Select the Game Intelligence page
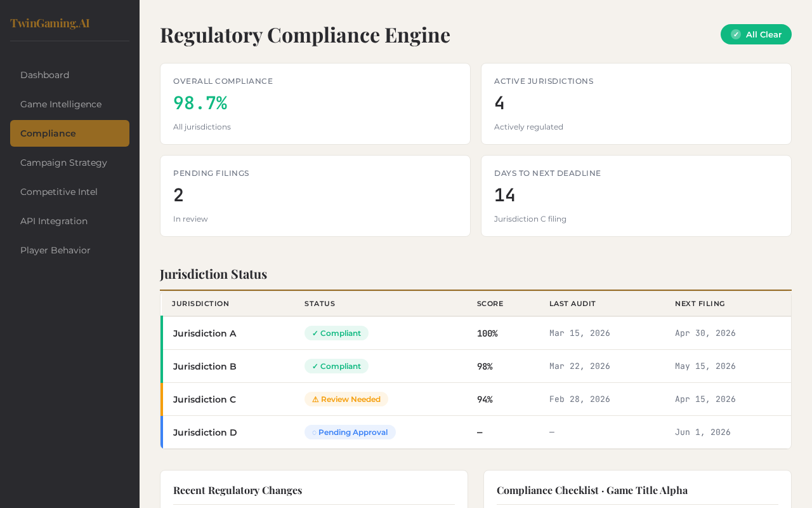 tap(60, 104)
